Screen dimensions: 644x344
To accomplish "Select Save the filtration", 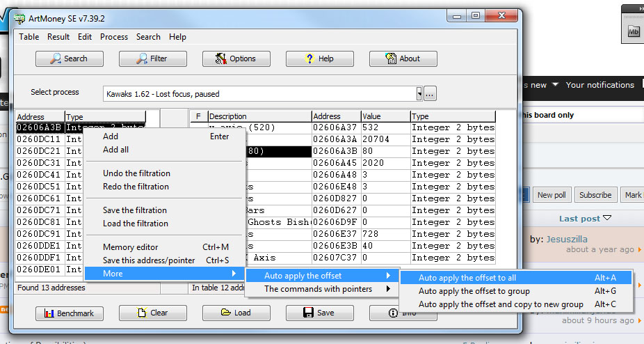I will click(x=165, y=210).
